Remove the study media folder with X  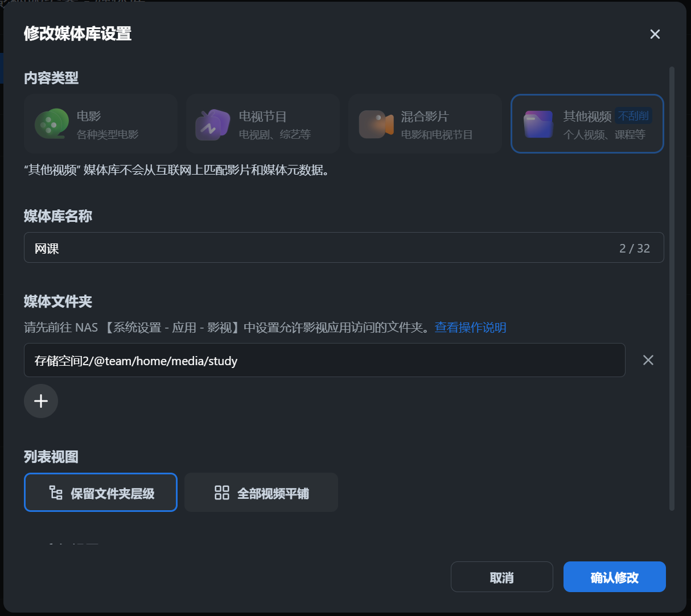(648, 360)
